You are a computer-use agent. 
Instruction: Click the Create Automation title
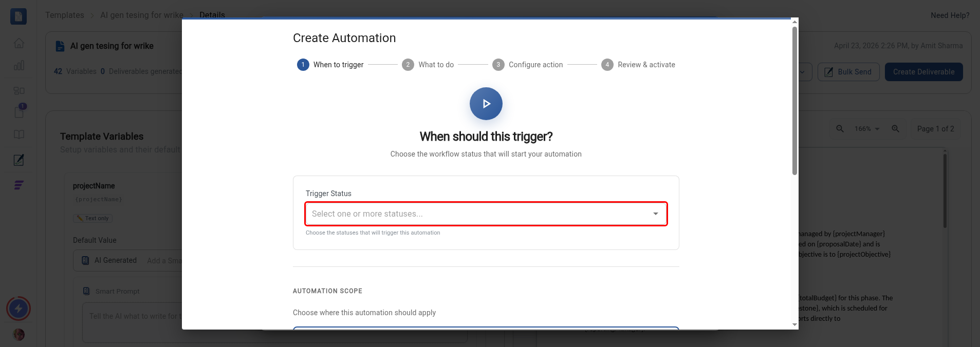[x=344, y=38]
